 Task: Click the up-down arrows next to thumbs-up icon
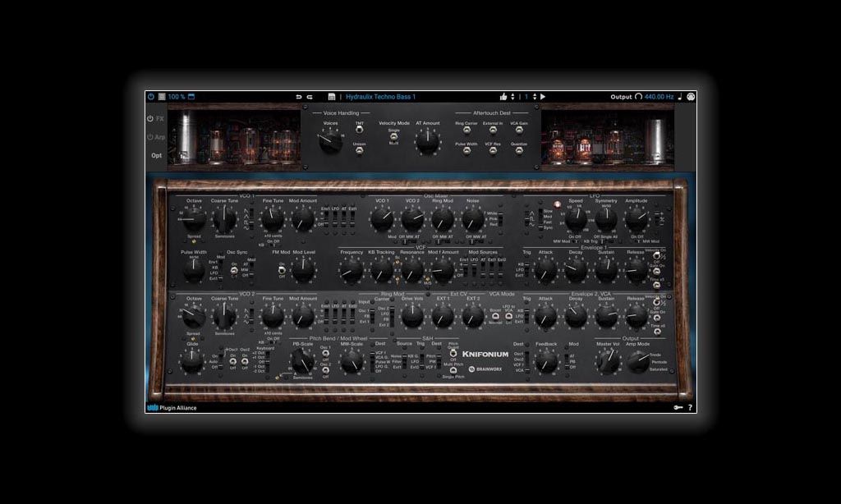click(x=512, y=97)
